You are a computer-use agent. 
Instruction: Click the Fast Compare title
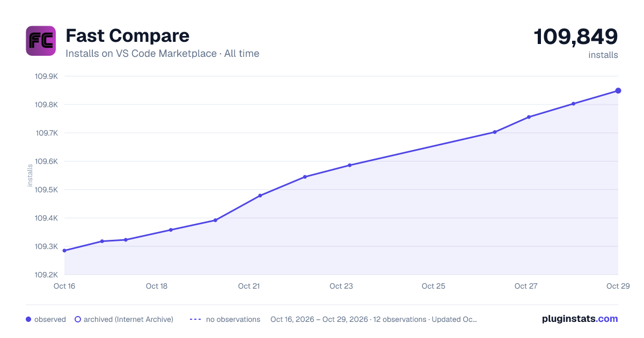point(127,35)
